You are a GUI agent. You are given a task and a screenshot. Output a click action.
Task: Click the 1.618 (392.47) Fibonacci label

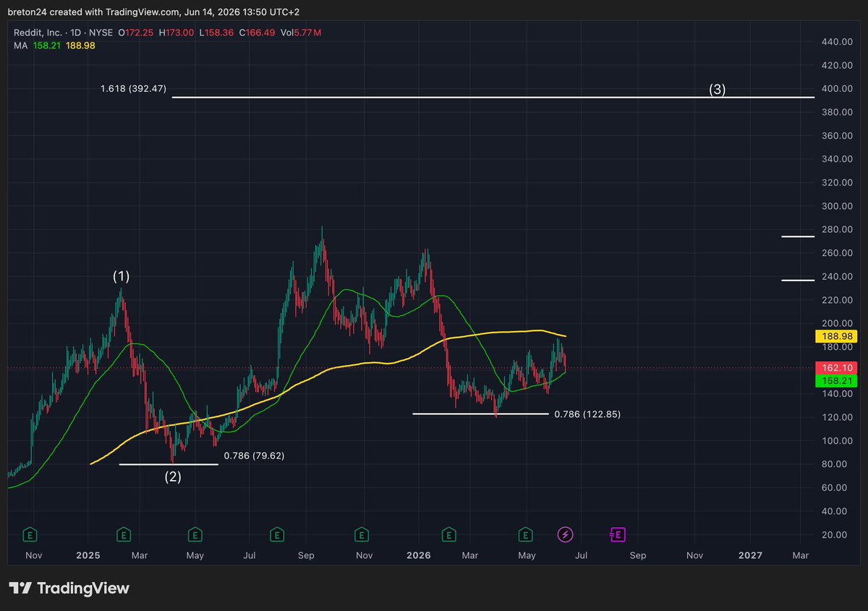click(134, 89)
